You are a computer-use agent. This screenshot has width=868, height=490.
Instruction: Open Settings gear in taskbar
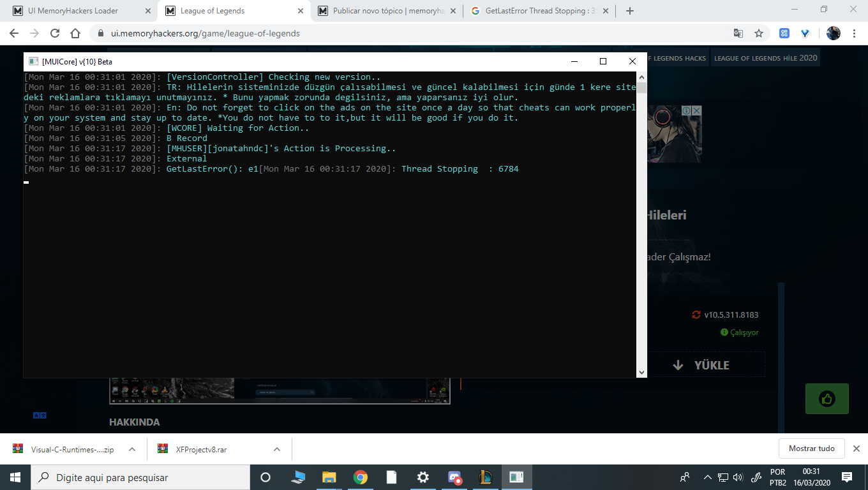tap(423, 477)
